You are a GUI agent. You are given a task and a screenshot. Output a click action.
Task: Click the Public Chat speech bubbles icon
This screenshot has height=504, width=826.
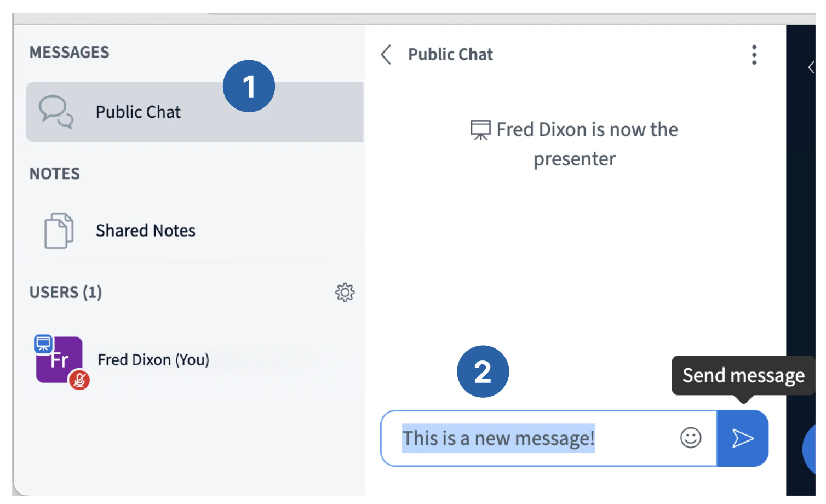[x=56, y=112]
